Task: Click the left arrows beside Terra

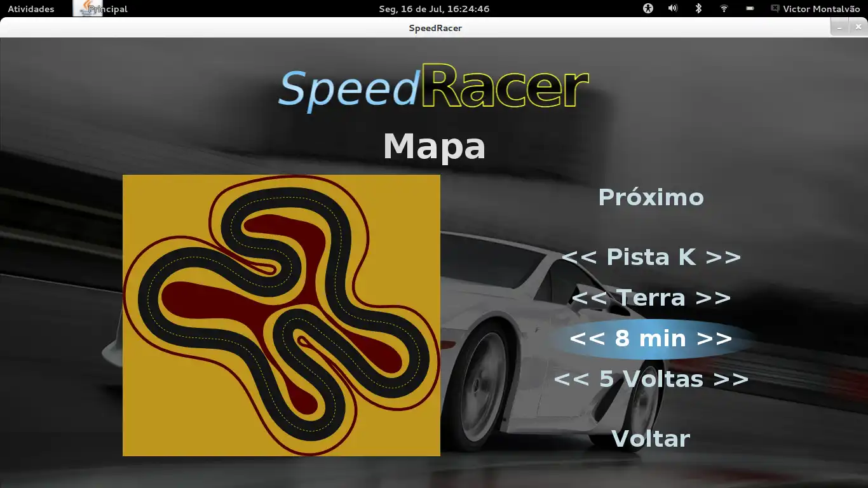Action: pyautogui.click(x=589, y=297)
